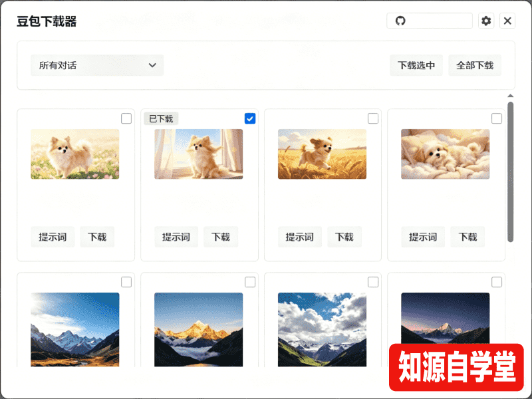Click 下载 under sleeping cloud puppy
The width and height of the screenshot is (532, 399).
[x=467, y=237]
